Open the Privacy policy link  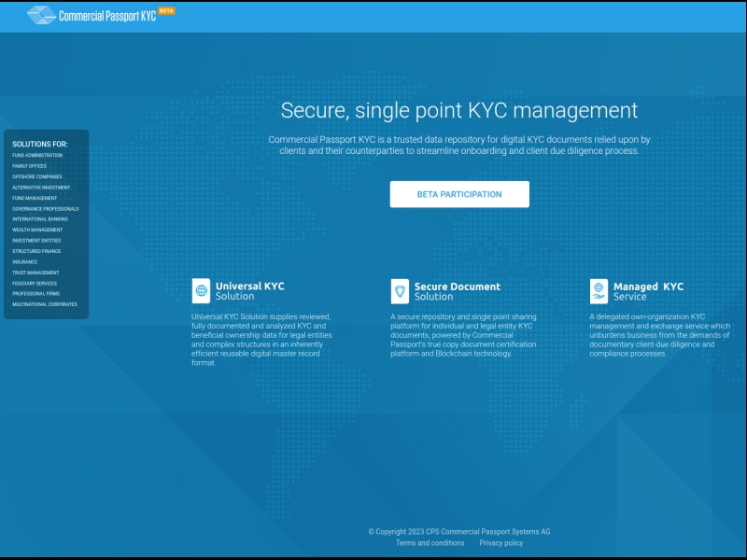pos(501,543)
